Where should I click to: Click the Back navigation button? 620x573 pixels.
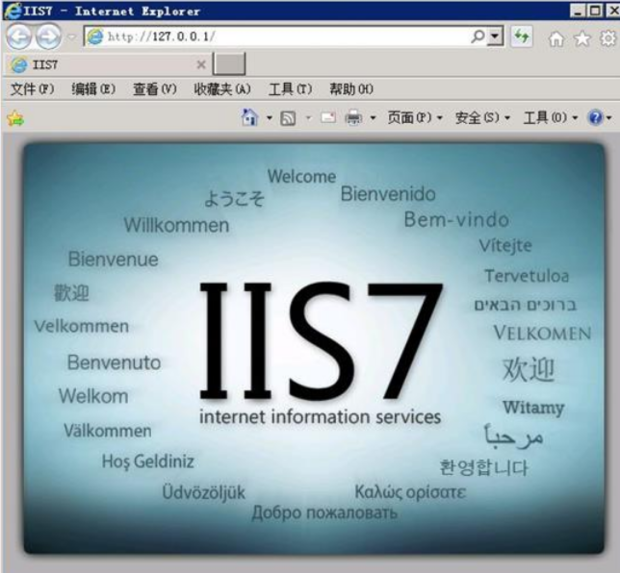coord(18,37)
